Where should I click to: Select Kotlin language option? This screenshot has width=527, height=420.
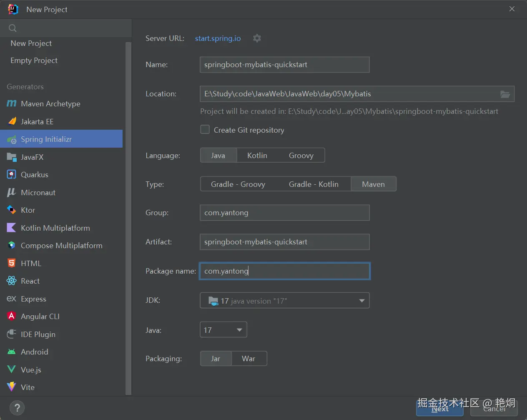click(257, 156)
